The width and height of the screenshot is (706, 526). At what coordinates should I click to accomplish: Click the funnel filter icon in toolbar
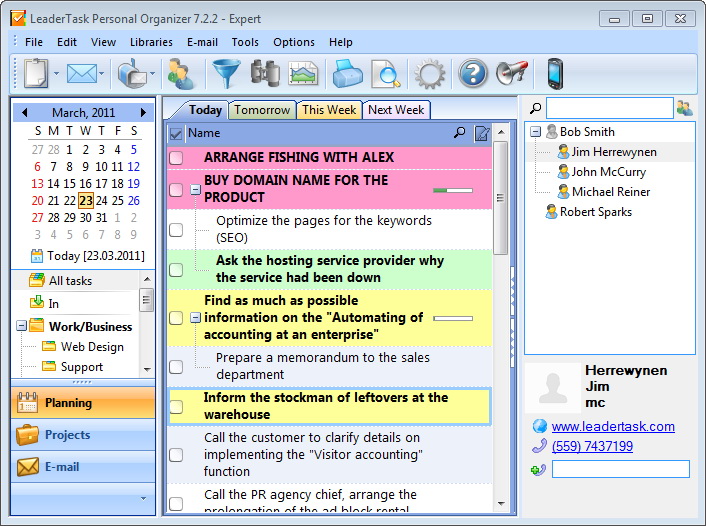[226, 73]
